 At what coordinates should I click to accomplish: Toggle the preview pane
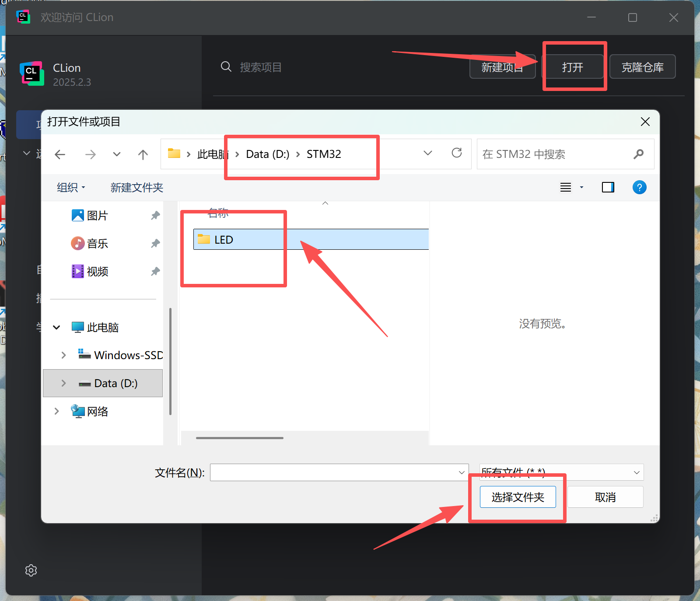point(608,188)
